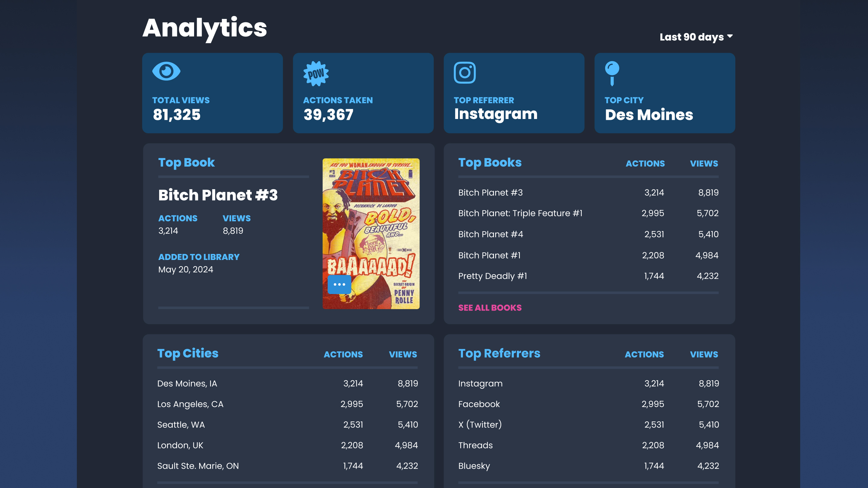Viewport: 868px width, 488px height.
Task: Click the POW burst icon in Actions Taken
Action: [x=316, y=74]
